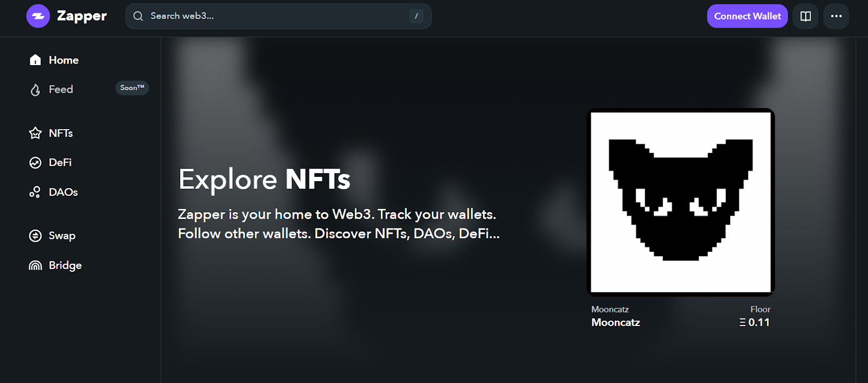Viewport: 868px width, 383px height.
Task: Open the Mooncatz NFT thumbnail image
Action: pos(681,202)
